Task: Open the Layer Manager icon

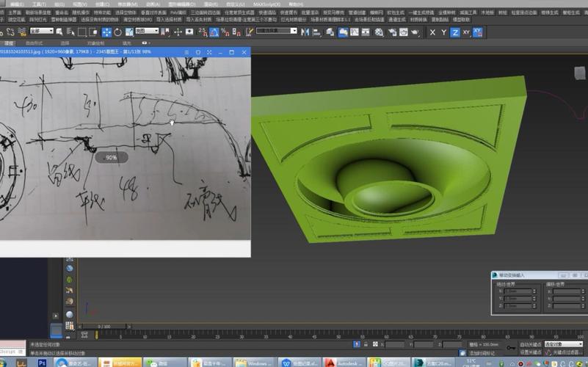Action: pyautogui.click(x=330, y=32)
